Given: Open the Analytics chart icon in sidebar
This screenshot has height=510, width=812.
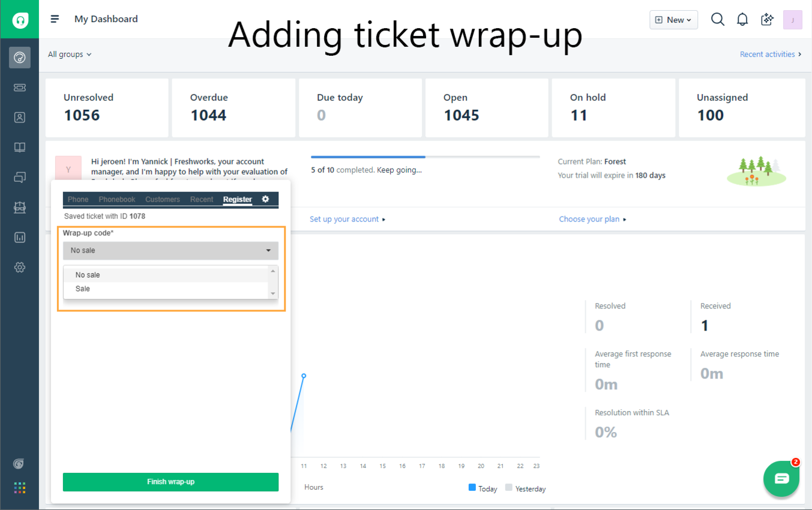Looking at the screenshot, I should click(x=20, y=238).
